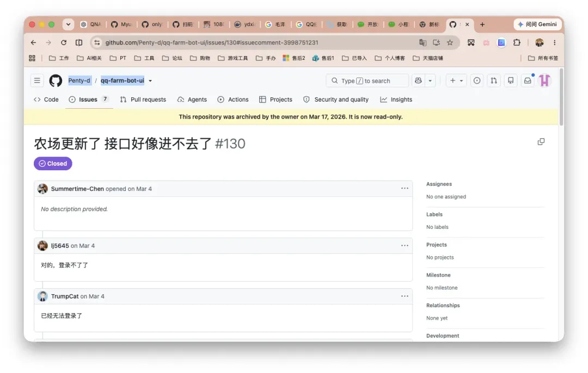Click the browser address bar URL
The height and width of the screenshot is (373, 588).
pyautogui.click(x=211, y=43)
